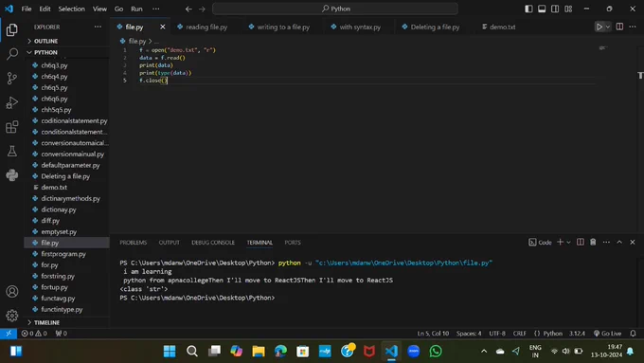Toggle the primary side bar
Image resolution: width=644 pixels, height=363 pixels.
pyautogui.click(x=528, y=9)
